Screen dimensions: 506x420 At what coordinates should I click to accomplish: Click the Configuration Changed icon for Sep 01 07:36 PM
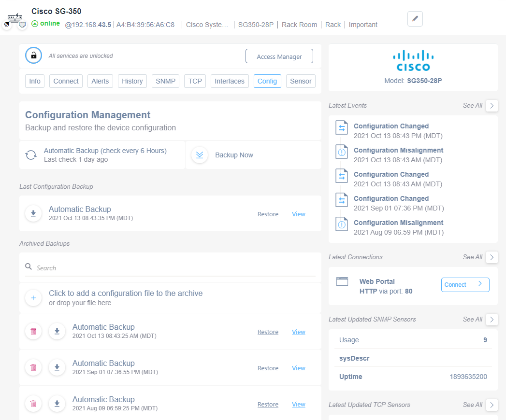(342, 200)
